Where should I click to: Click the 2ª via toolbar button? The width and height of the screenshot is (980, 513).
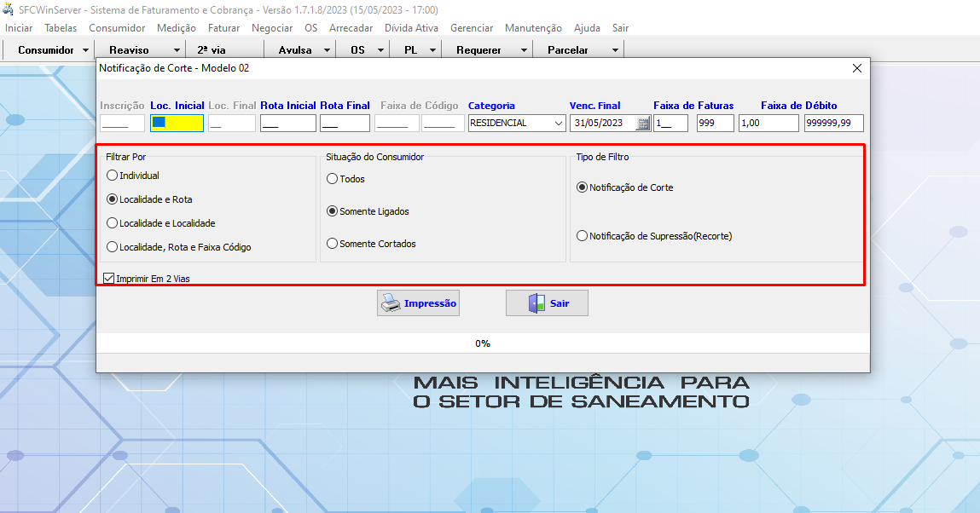[x=212, y=50]
